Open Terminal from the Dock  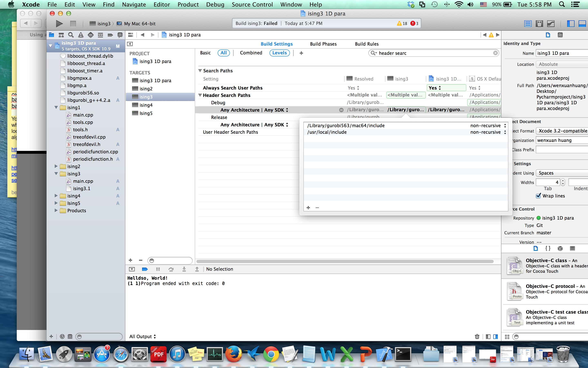pos(403,354)
